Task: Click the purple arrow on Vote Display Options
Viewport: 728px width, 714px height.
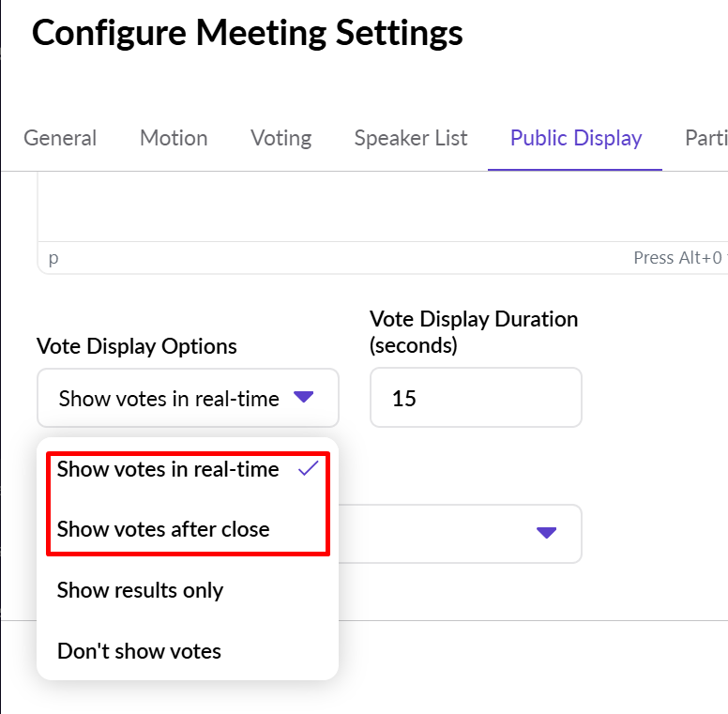Action: pyautogui.click(x=303, y=397)
